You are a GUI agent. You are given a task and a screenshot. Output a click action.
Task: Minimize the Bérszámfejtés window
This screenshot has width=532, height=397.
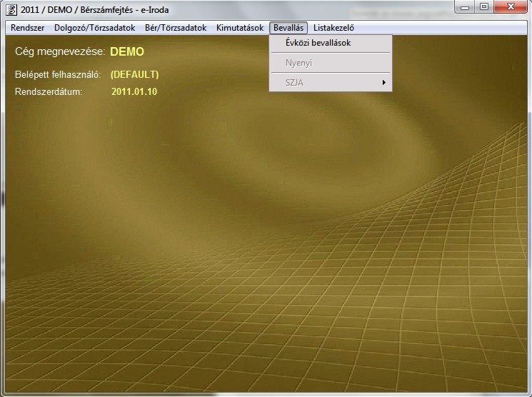[x=466, y=7]
